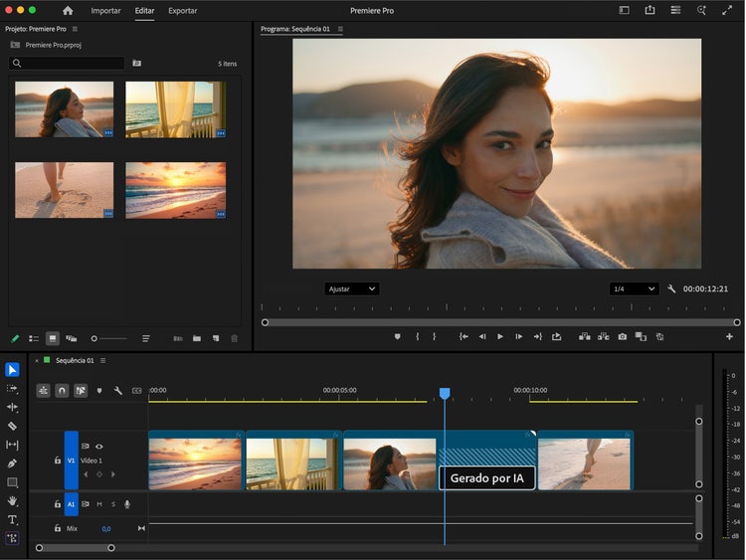
Task: Delete selected item with trash icon
Action: point(234,339)
